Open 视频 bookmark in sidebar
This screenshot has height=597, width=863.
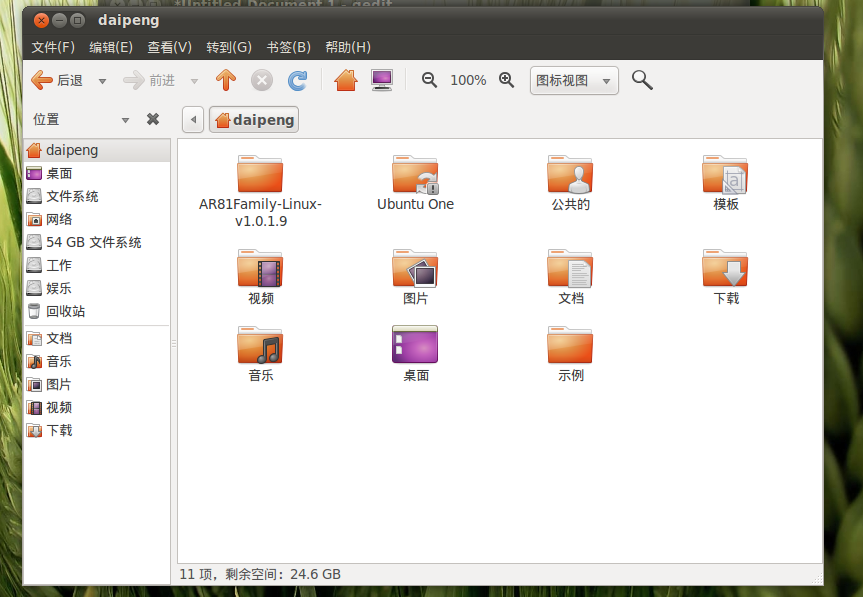(97, 408)
